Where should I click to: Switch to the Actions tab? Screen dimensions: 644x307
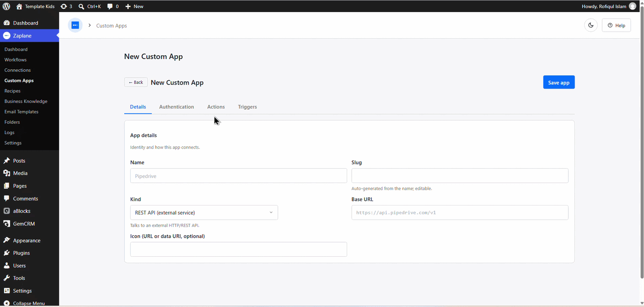pos(216,107)
